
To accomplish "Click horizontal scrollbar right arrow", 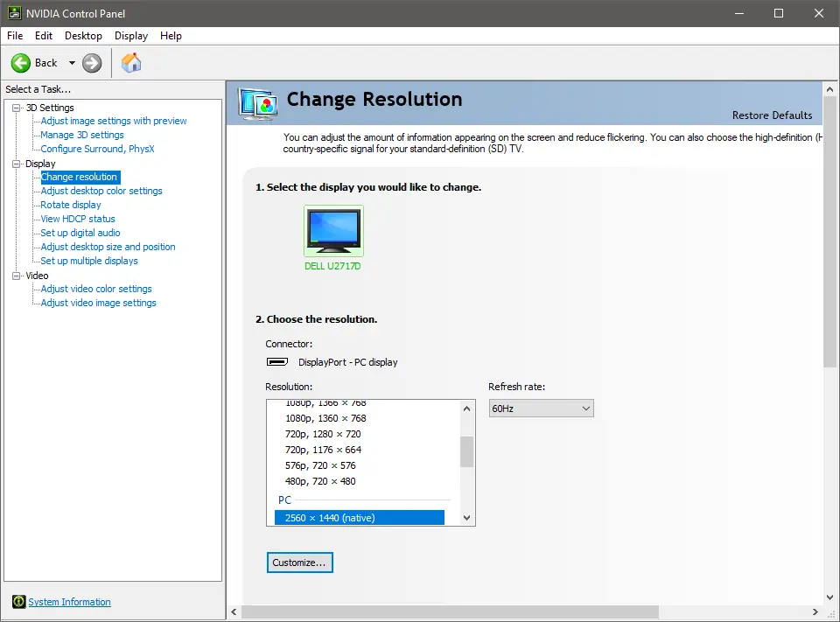I will pos(815,612).
